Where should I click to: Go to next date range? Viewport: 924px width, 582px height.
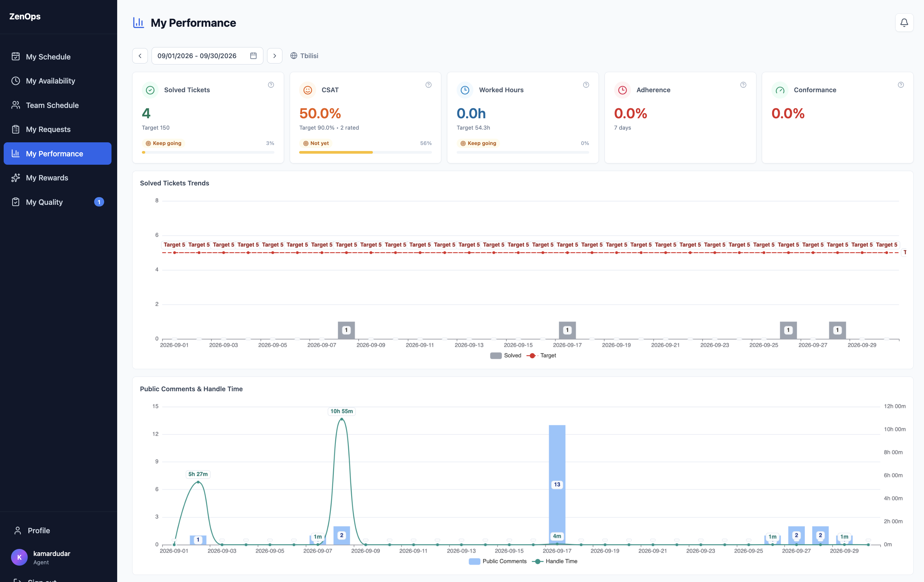[x=274, y=56]
